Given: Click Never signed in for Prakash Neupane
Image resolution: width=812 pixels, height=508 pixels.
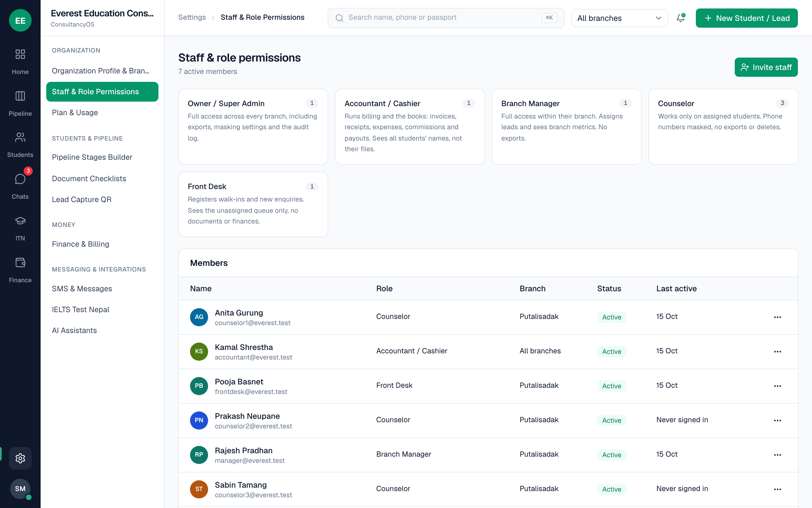Looking at the screenshot, I should 682,420.
